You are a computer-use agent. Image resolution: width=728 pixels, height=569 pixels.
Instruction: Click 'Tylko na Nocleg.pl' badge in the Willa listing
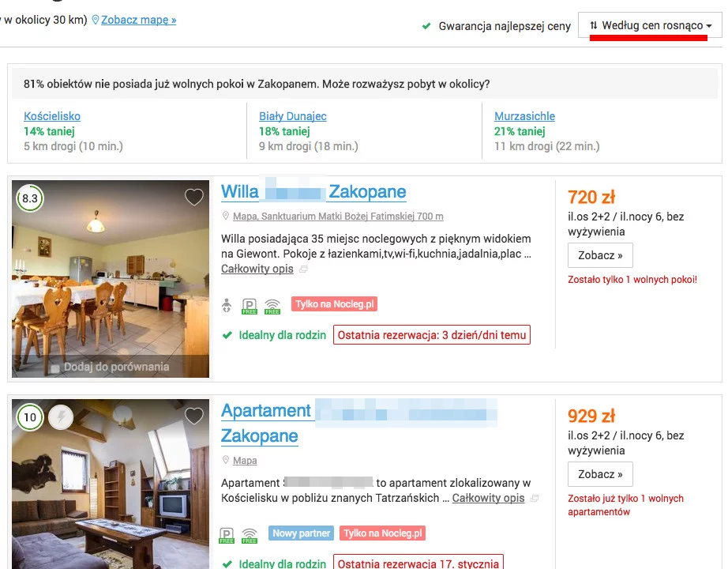click(334, 304)
